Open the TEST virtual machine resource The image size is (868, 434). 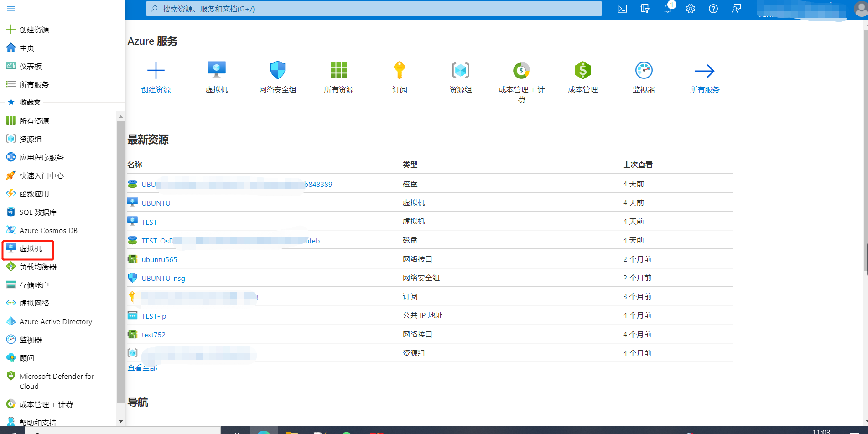[x=149, y=222]
